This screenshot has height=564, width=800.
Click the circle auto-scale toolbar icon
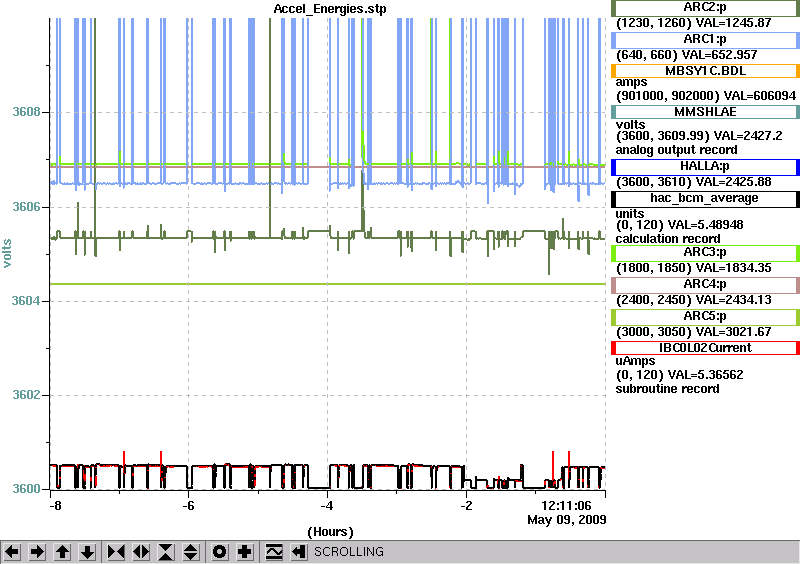[x=220, y=552]
